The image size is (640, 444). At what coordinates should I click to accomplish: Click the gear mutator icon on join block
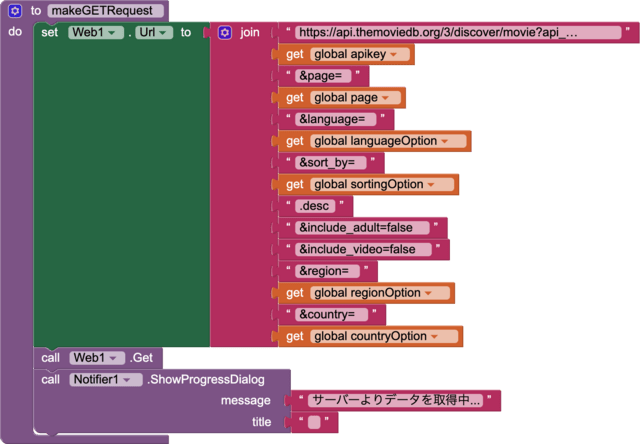click(x=225, y=33)
